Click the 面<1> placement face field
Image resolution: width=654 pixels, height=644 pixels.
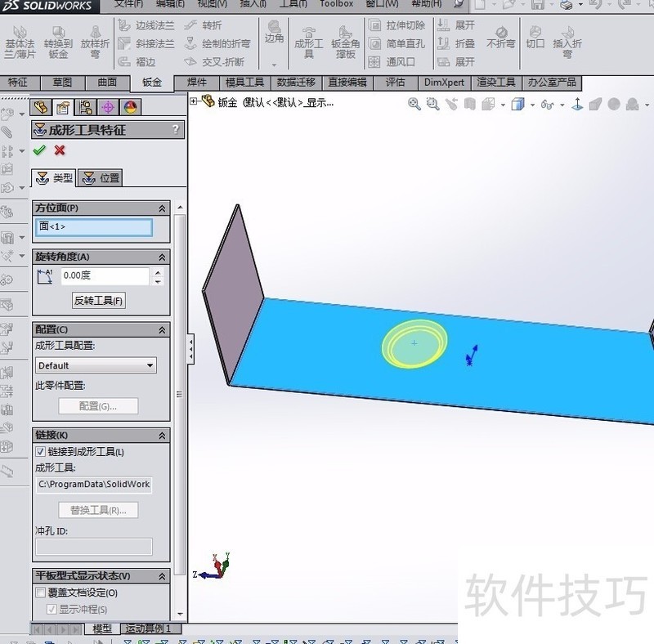[x=94, y=227]
